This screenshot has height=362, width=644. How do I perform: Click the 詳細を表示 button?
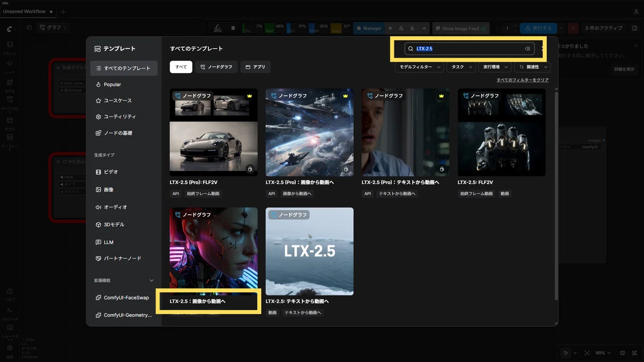point(624,69)
